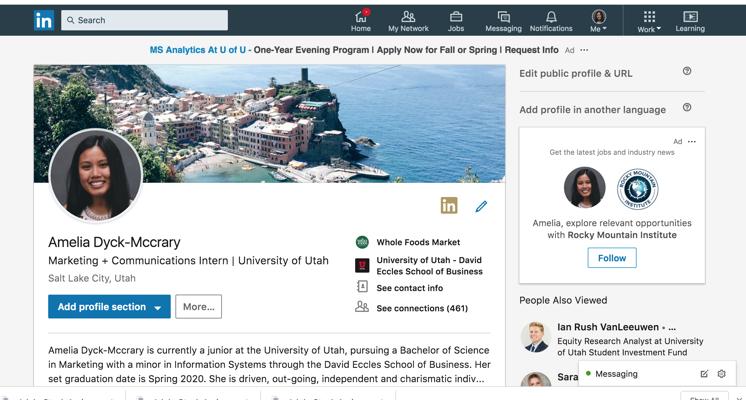Open Add profile section dropdown
Viewport: 746px width, 400px height.
[109, 307]
